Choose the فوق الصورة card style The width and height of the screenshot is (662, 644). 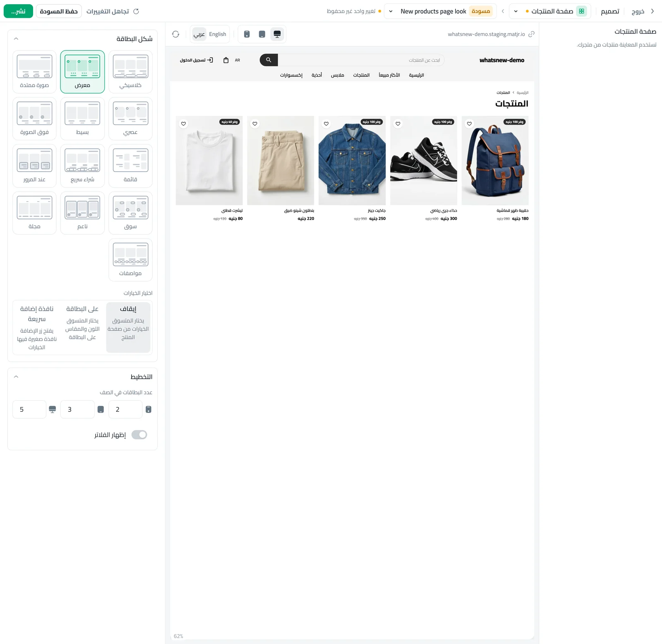(x=34, y=119)
